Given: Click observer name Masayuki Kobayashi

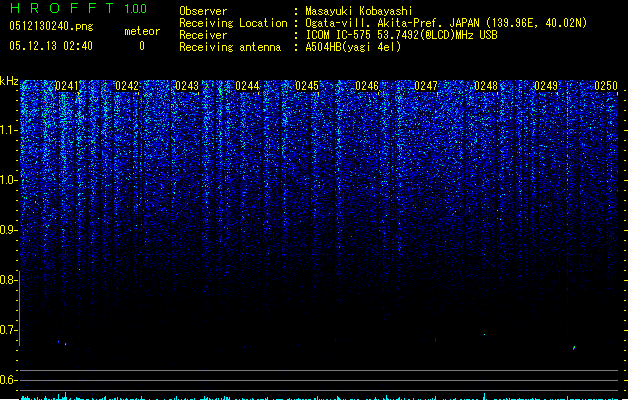Looking at the screenshot, I should pyautogui.click(x=359, y=11).
